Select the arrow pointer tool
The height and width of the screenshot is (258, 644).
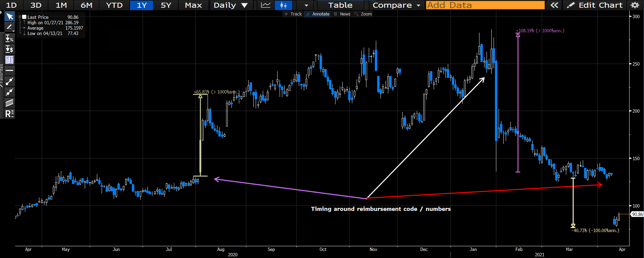(x=9, y=17)
